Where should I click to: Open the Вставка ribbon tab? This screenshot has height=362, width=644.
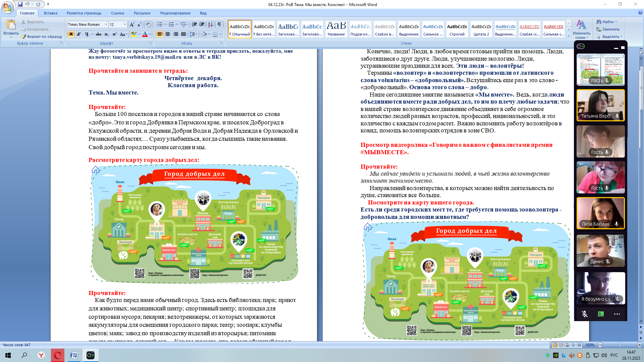coord(50,13)
